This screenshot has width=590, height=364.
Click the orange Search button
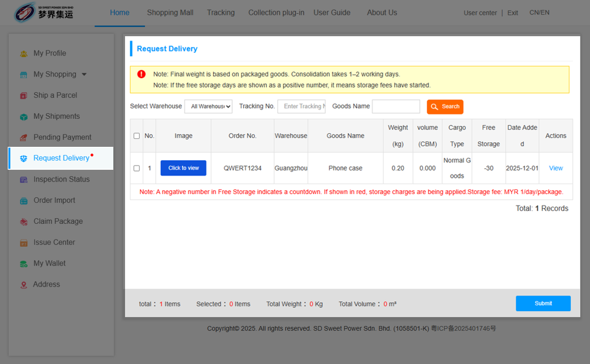click(445, 107)
